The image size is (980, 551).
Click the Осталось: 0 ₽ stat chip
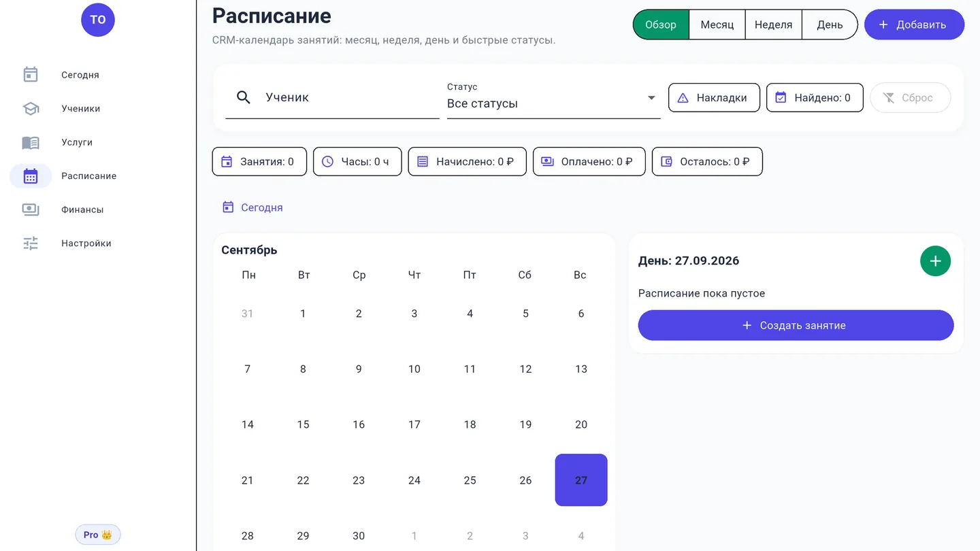(707, 162)
